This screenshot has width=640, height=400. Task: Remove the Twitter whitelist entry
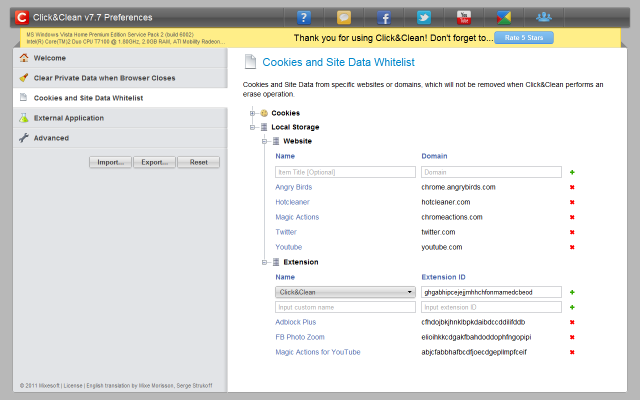click(572, 232)
